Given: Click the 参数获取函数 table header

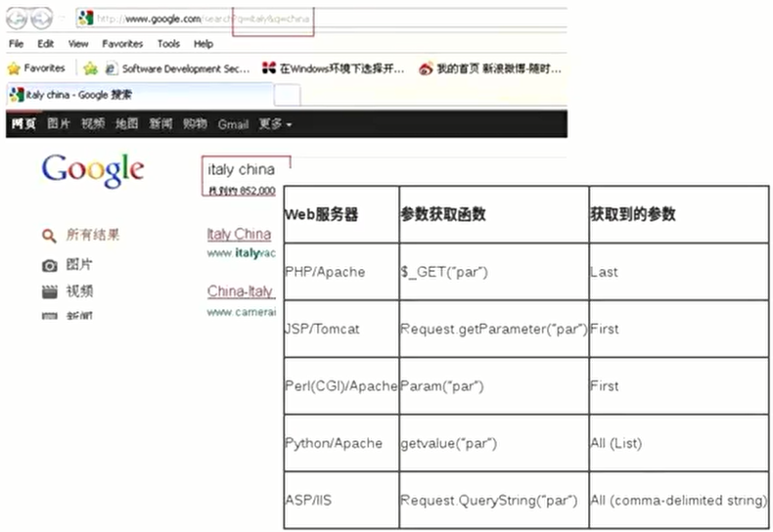Looking at the screenshot, I should (493, 214).
